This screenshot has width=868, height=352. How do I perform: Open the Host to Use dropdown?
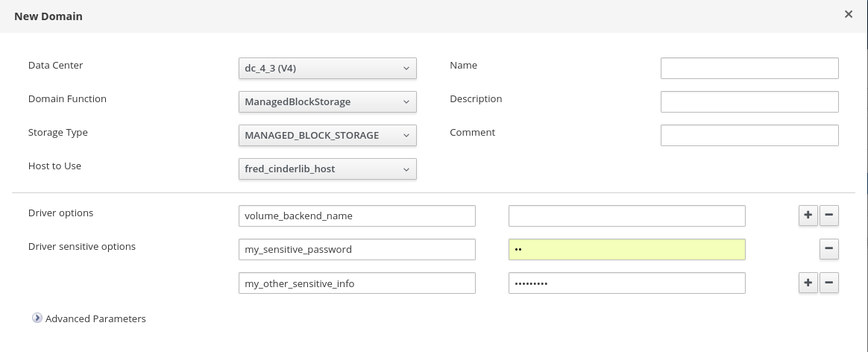(327, 169)
